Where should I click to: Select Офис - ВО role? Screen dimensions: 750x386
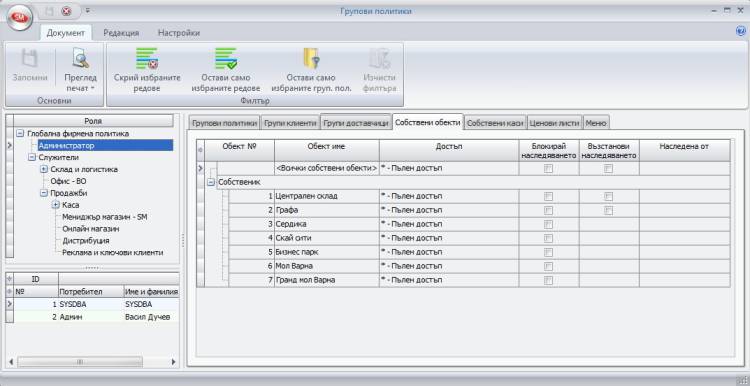(68, 181)
